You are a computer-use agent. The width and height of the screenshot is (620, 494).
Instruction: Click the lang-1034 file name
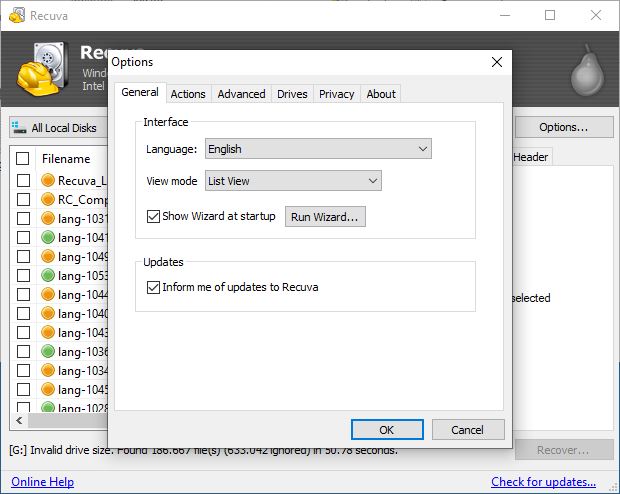[x=83, y=371]
